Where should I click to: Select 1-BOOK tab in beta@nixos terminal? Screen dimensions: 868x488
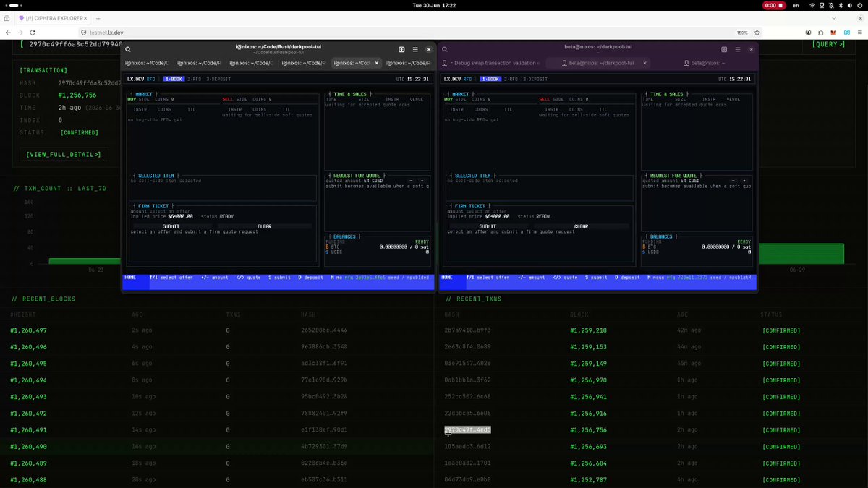490,79
